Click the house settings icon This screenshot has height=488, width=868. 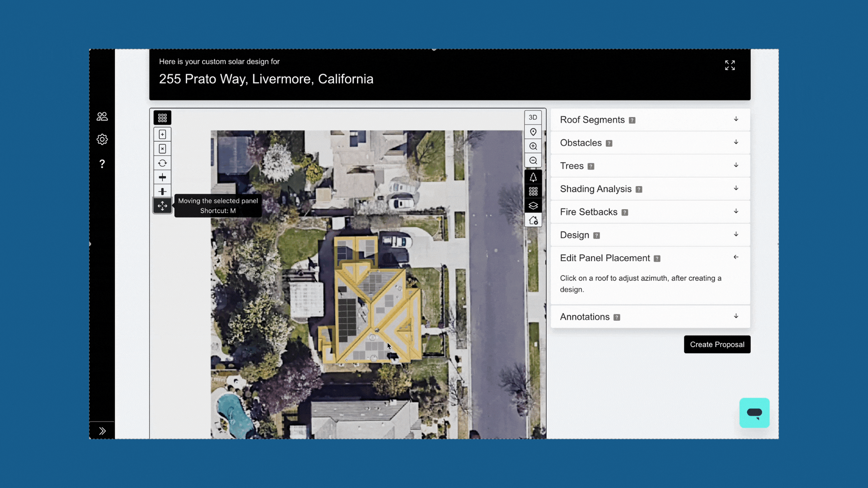click(533, 221)
